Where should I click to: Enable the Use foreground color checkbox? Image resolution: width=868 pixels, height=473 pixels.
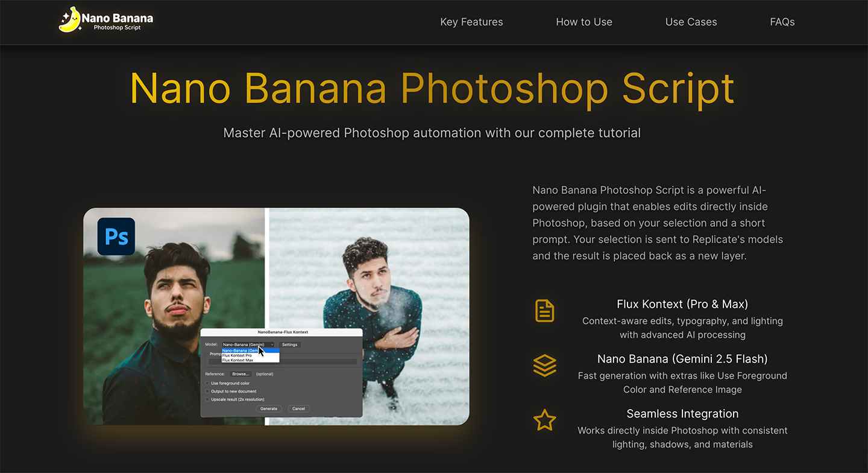pyautogui.click(x=207, y=383)
